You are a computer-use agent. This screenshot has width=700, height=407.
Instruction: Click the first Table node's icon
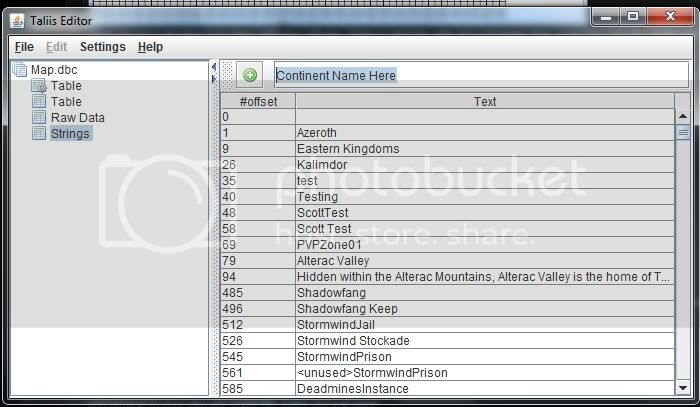(x=39, y=86)
